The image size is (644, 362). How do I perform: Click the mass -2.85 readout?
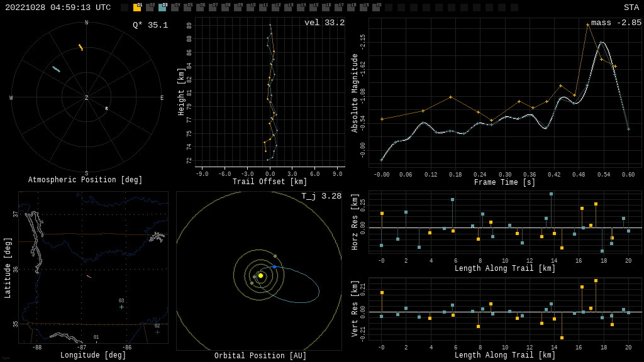pos(616,23)
